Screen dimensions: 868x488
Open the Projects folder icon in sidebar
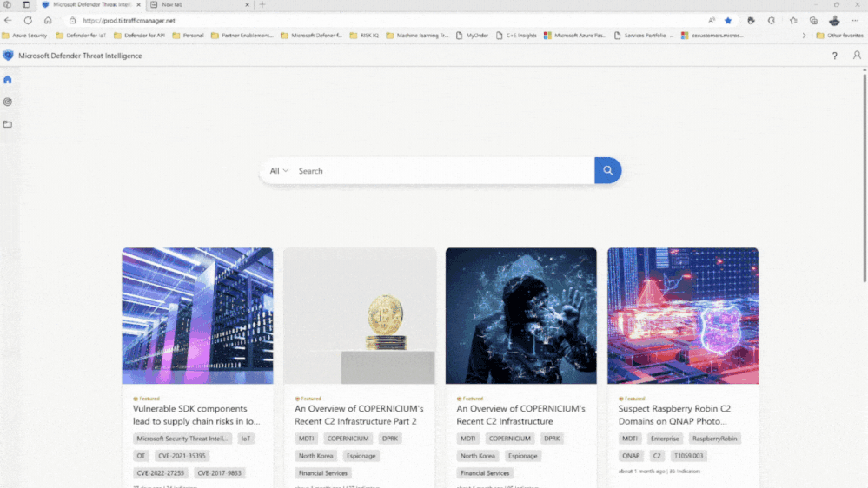pyautogui.click(x=8, y=124)
